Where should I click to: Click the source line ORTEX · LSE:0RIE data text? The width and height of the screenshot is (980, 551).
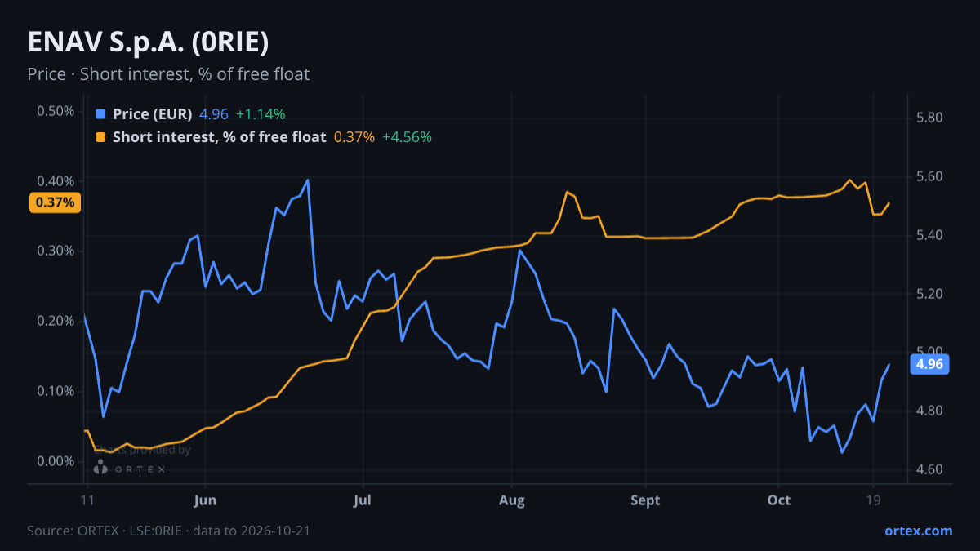[x=168, y=531]
